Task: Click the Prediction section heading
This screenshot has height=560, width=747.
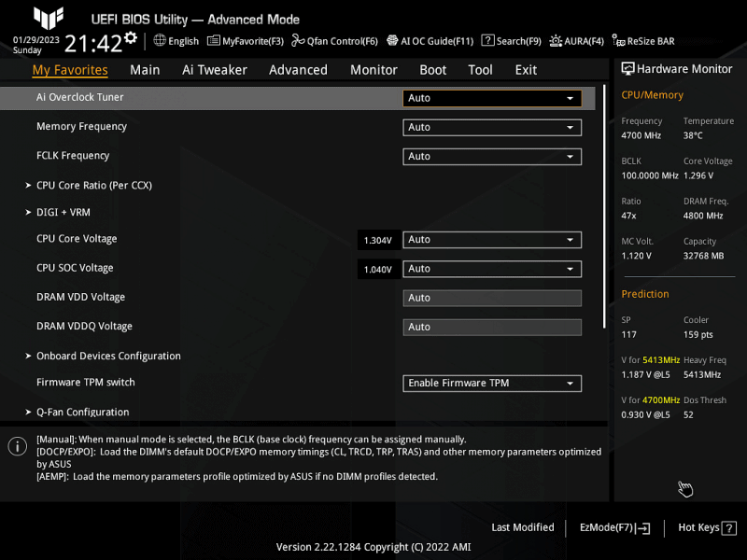Action: pos(645,294)
